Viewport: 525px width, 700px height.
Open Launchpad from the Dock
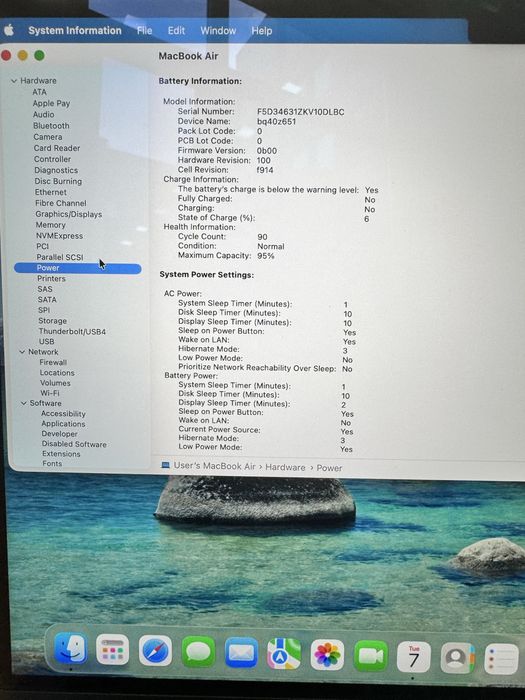112,650
